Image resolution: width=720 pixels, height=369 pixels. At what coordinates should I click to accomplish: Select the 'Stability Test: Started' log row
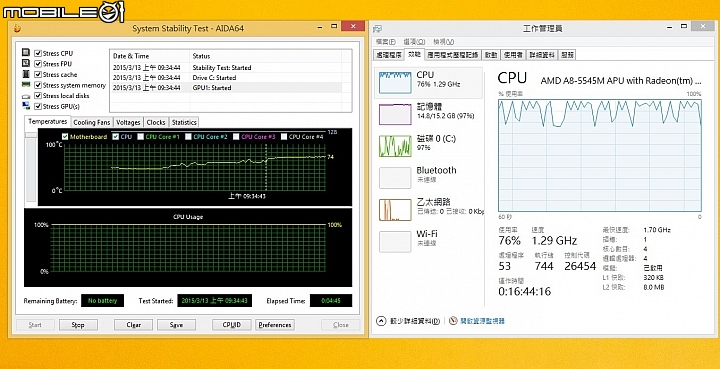pyautogui.click(x=226, y=67)
